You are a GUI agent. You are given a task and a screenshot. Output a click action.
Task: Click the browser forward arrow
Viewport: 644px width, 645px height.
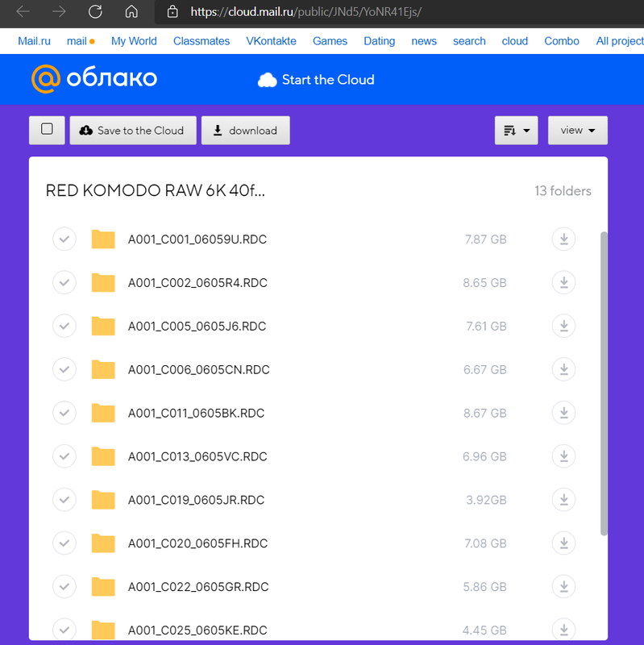(59, 11)
